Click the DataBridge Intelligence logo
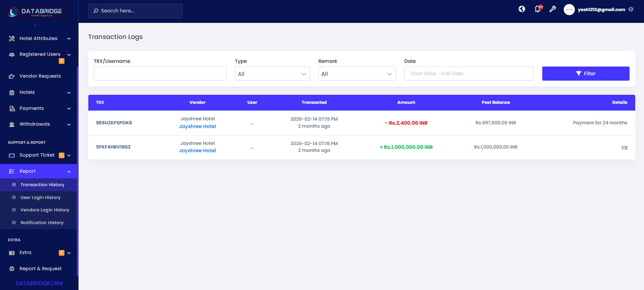The width and height of the screenshot is (644, 290). pos(35,12)
